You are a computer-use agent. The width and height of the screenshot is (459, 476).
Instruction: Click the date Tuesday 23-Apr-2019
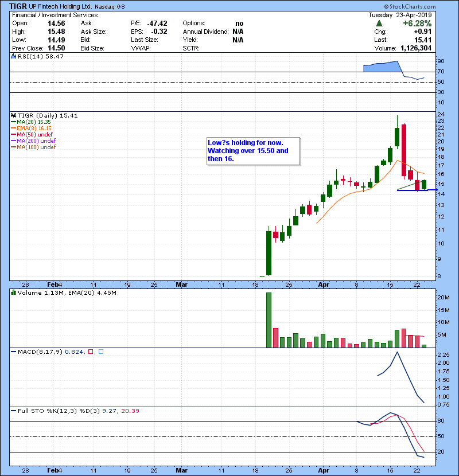[x=400, y=15]
